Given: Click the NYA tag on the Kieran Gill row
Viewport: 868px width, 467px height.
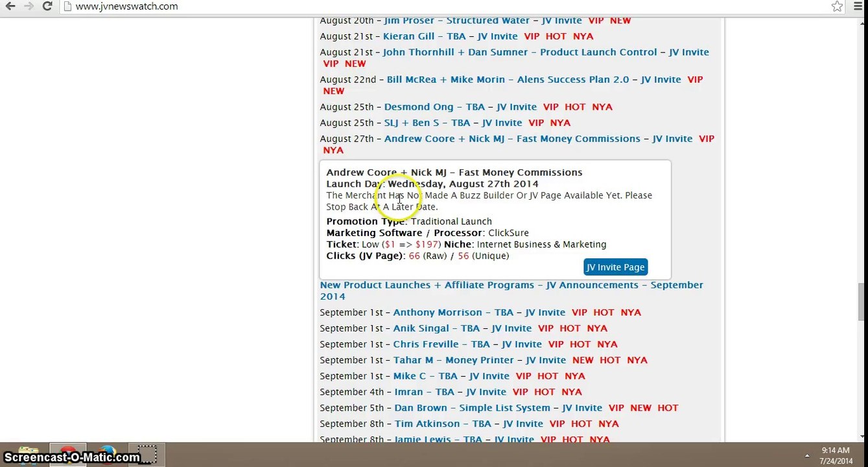Looking at the screenshot, I should [x=583, y=36].
